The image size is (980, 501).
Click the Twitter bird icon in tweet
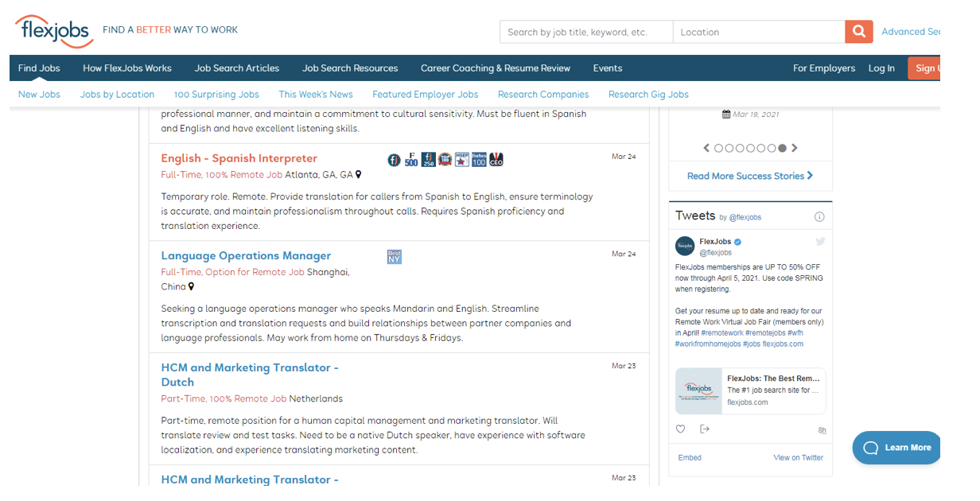[x=820, y=242]
